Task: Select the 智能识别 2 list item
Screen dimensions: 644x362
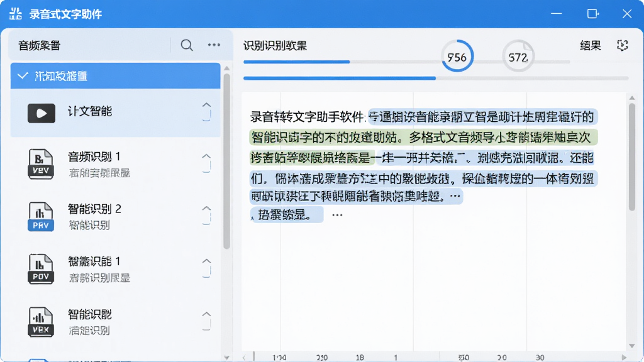Action: [x=116, y=216]
